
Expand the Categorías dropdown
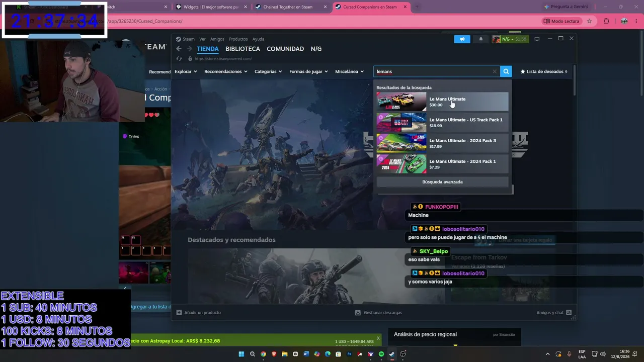(268, 71)
